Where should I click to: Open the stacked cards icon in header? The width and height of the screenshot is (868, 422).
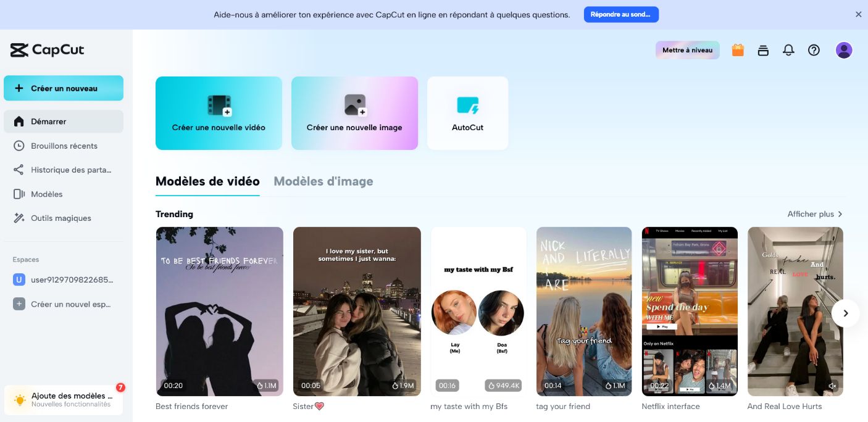763,51
